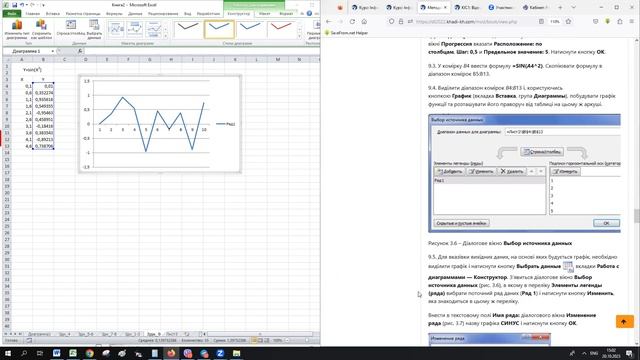
Task: Select cell B4 containing 0,01
Action: pyautogui.click(x=43, y=86)
